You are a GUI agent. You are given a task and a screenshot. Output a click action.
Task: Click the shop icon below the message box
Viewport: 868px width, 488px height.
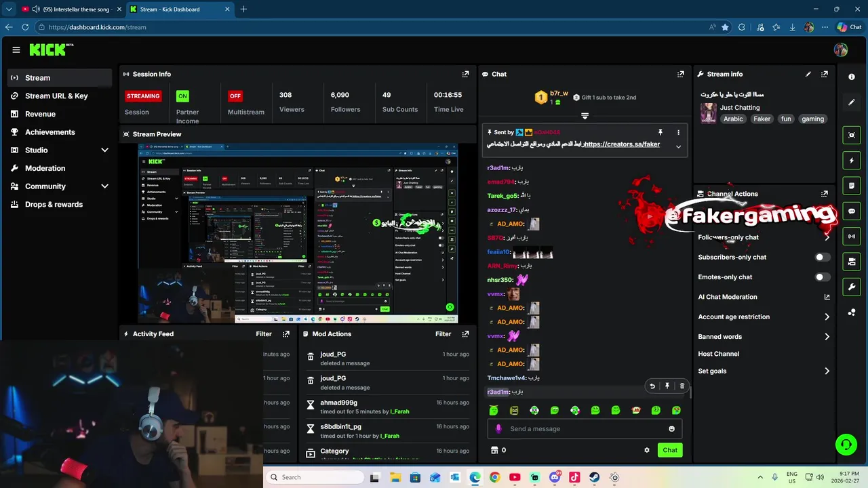point(494,450)
